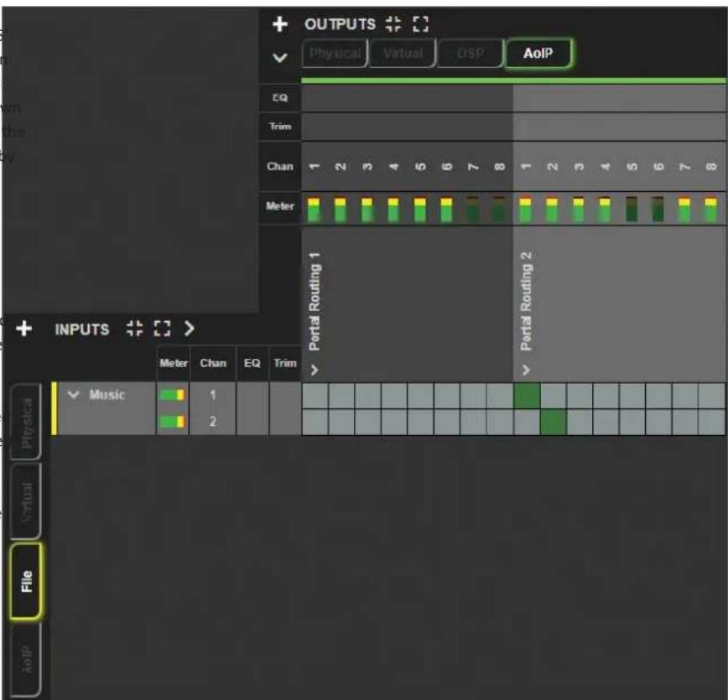Collapse all outputs icon next to OUTPUTS
This screenshot has height=700, width=728.
coord(393,23)
